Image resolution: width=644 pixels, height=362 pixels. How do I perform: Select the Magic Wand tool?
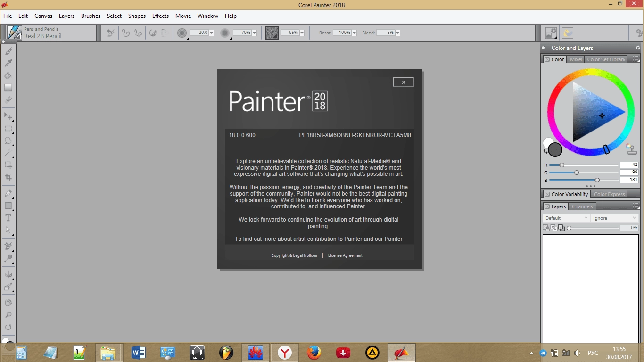tap(8, 153)
